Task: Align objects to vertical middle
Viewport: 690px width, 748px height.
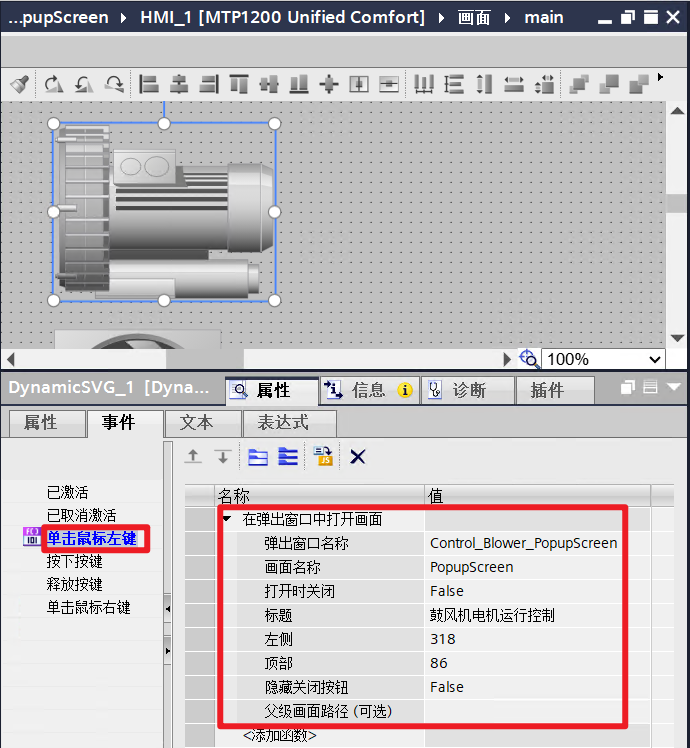Action: coord(269,84)
